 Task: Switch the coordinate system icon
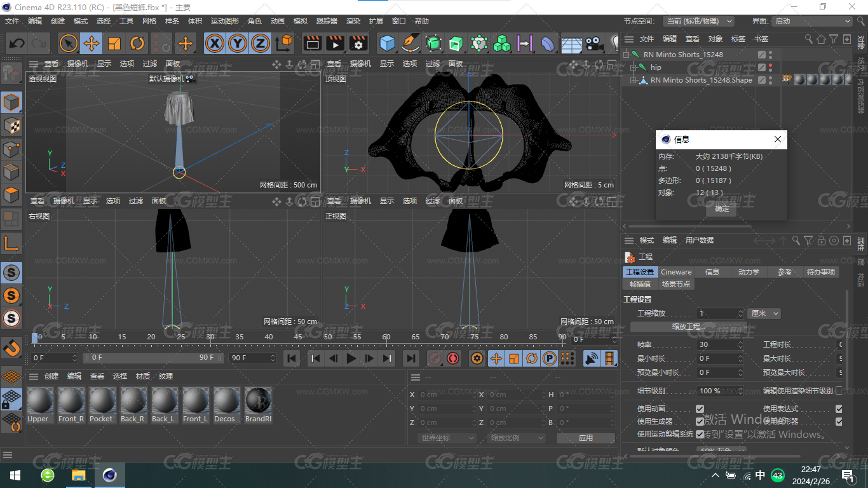coord(284,43)
